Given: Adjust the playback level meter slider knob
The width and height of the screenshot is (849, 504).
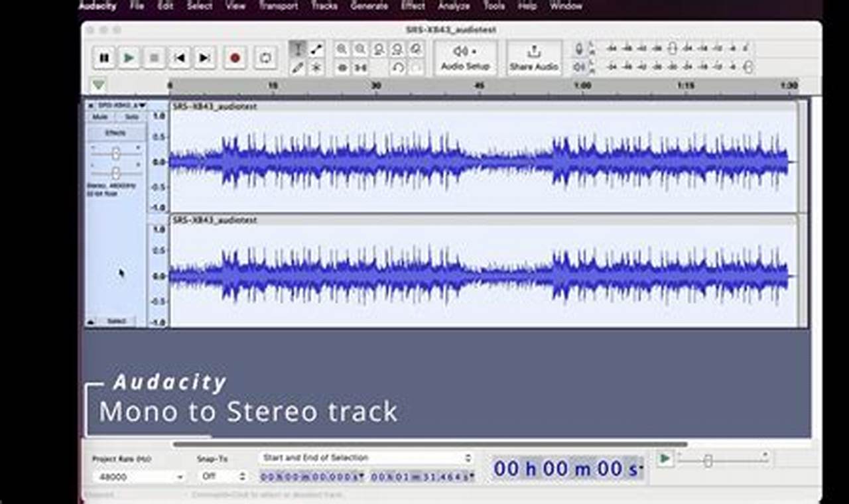Looking at the screenshot, I should (x=749, y=66).
